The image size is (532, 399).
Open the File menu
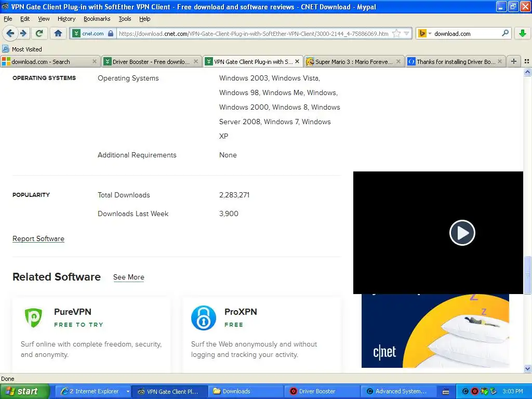[x=8, y=19]
